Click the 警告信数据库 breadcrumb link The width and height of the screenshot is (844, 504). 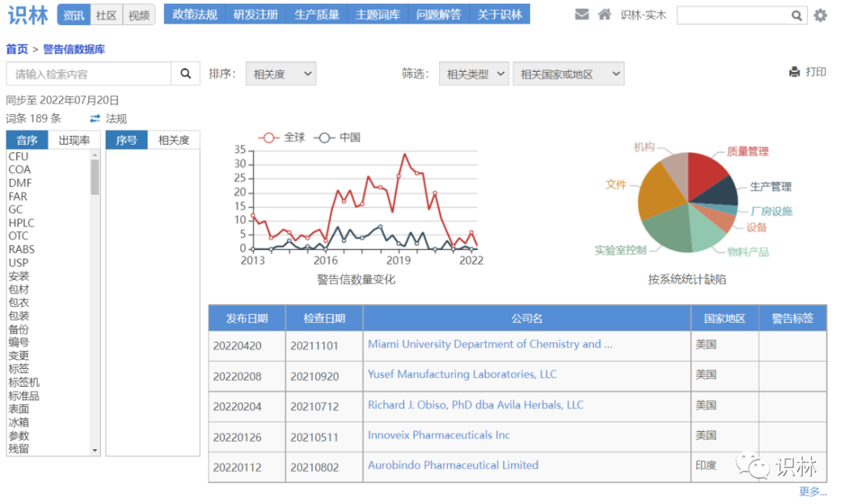click(73, 49)
